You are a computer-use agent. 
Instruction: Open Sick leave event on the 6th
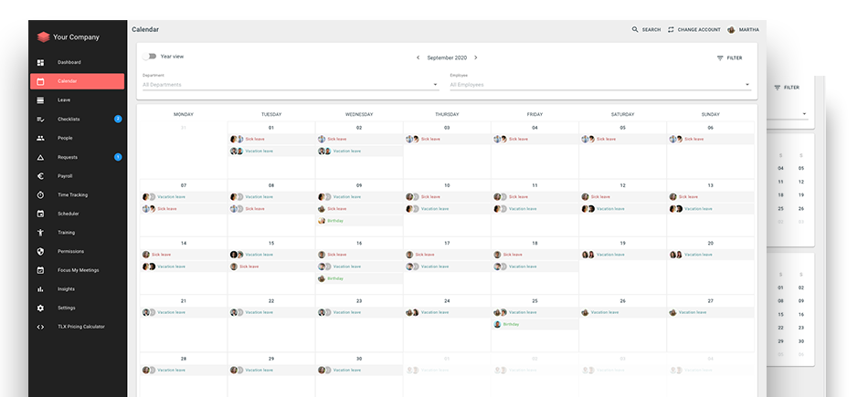click(x=710, y=140)
